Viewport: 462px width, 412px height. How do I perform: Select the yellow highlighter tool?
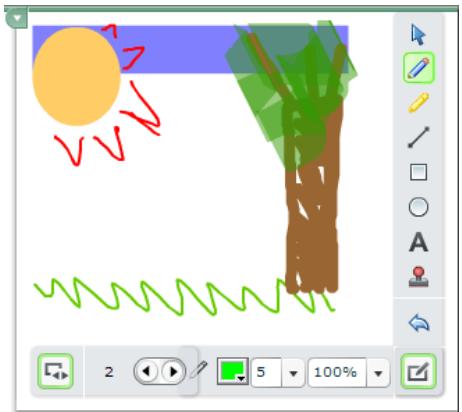coord(418,102)
